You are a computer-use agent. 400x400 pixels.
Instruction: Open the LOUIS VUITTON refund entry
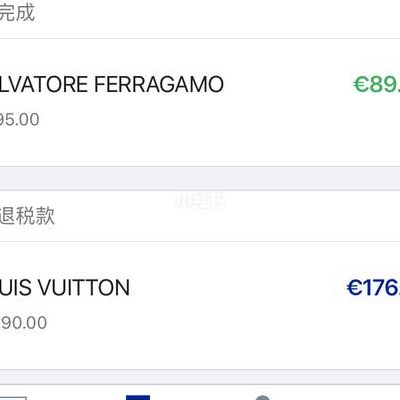click(200, 306)
